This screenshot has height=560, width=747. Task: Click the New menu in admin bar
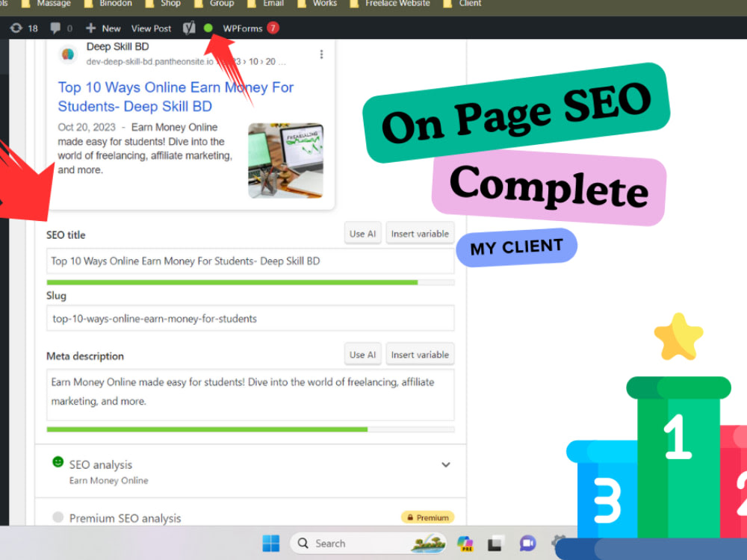coord(103,28)
